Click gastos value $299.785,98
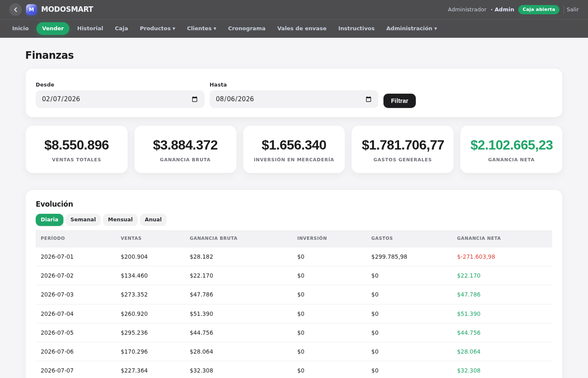Screen dimensions: 588x378 coord(389,257)
